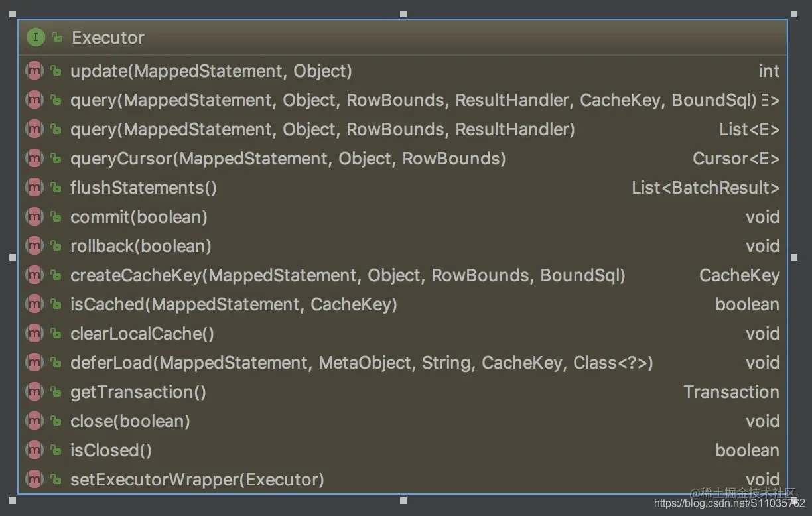This screenshot has height=516, width=812.
Task: Click the Cursor<E> return type
Action: click(736, 159)
